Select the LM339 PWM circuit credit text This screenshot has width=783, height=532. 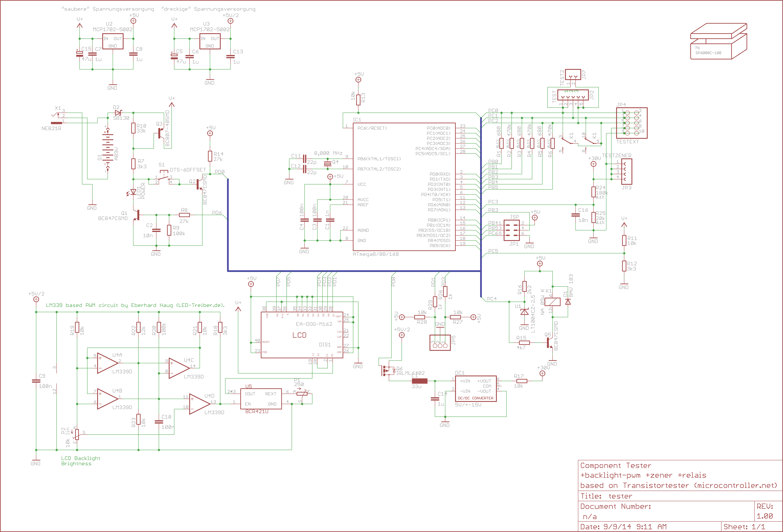135,305
